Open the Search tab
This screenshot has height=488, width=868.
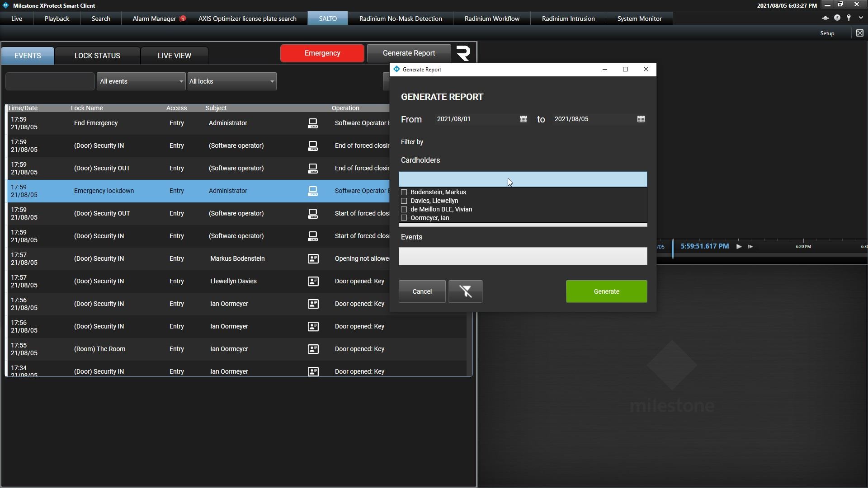click(x=101, y=19)
